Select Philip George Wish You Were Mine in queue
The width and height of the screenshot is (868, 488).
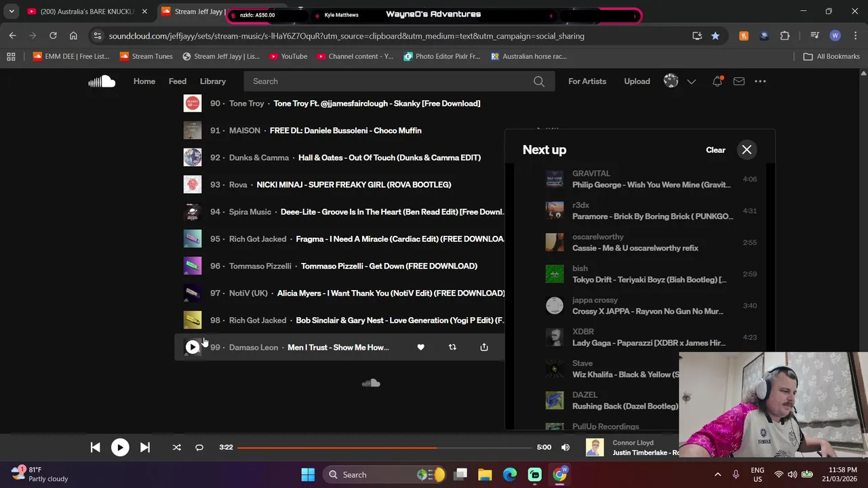tap(651, 184)
